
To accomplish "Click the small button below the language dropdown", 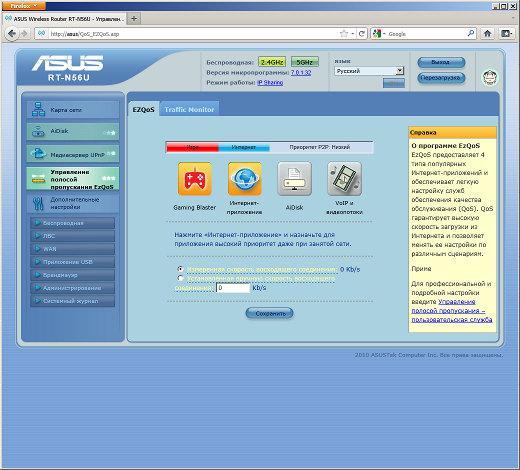I will coord(394,83).
